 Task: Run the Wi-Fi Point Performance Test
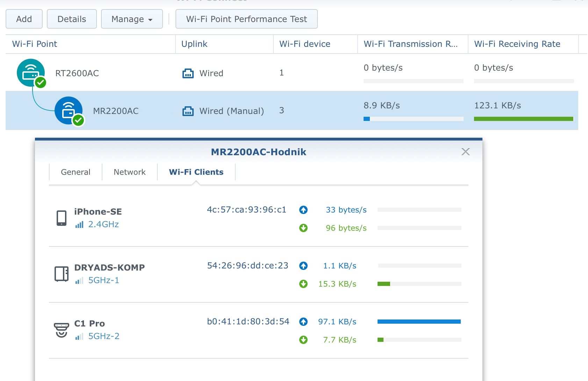(x=246, y=19)
